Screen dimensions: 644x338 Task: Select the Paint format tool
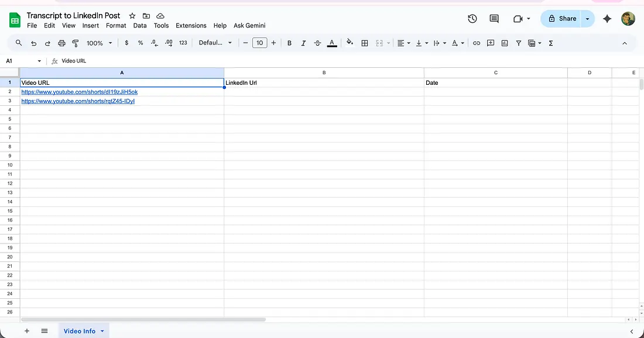click(x=76, y=43)
